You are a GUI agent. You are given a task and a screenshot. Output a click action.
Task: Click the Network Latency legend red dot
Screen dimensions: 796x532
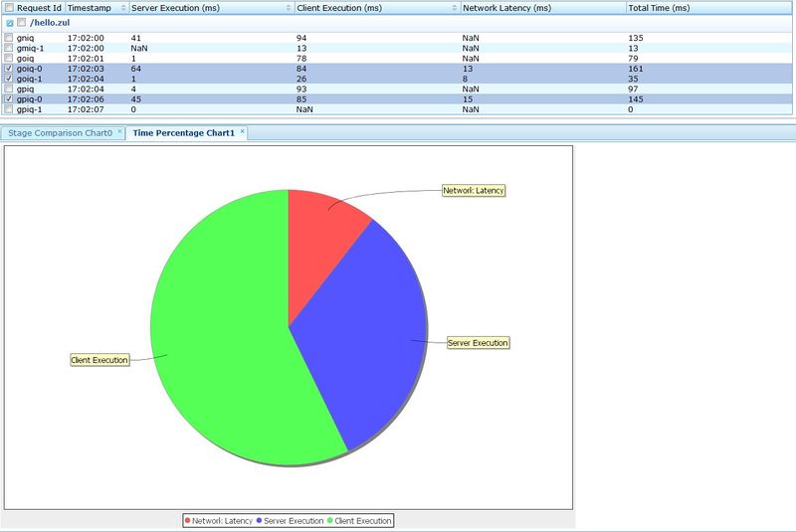tap(188, 520)
